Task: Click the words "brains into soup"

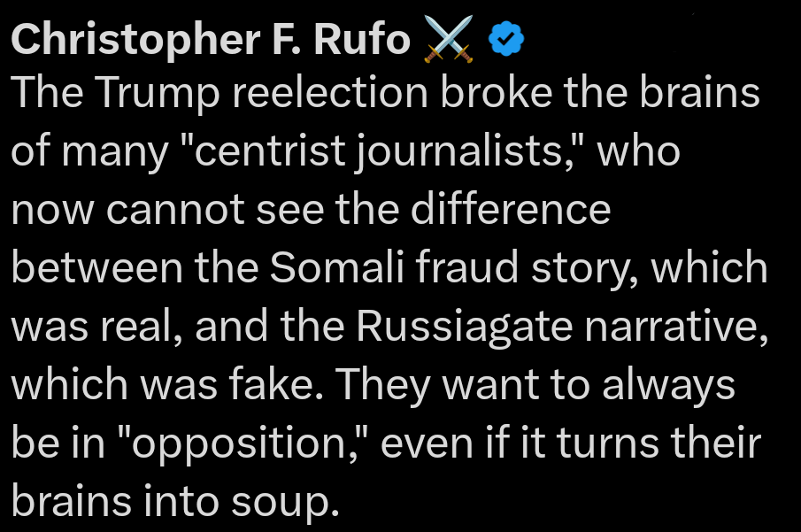Action: 175,501
